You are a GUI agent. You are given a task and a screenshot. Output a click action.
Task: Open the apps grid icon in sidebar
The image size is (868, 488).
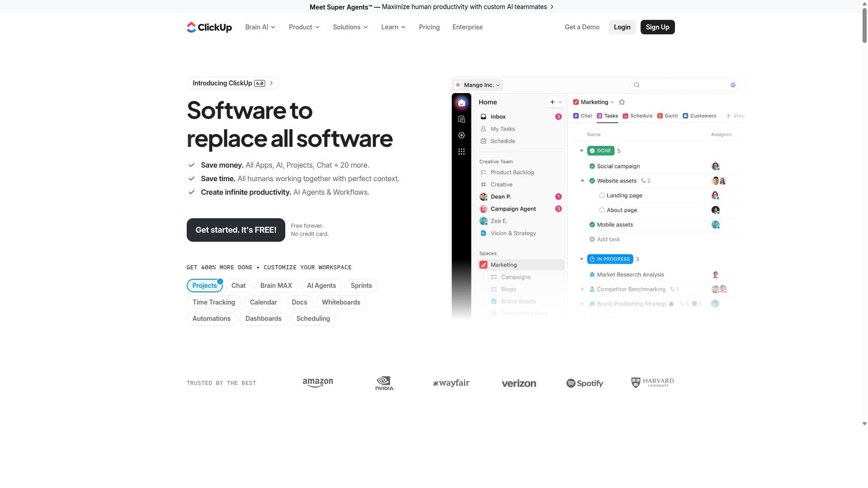pyautogui.click(x=462, y=152)
